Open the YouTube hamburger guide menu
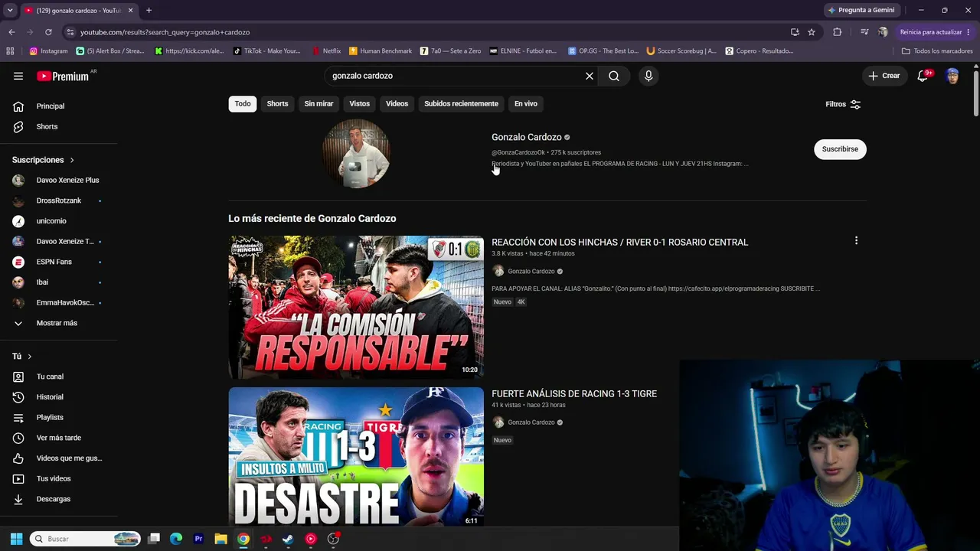The width and height of the screenshot is (980, 551). (x=18, y=76)
